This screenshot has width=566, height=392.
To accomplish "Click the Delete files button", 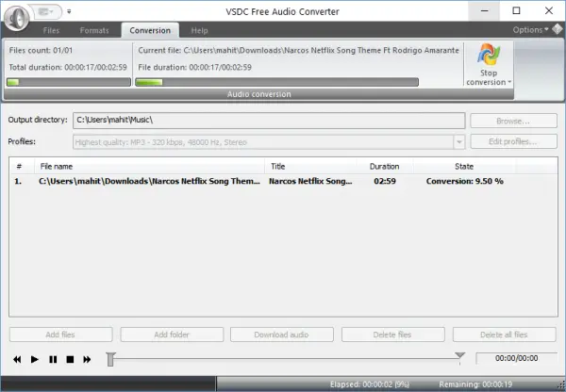I will [x=392, y=335].
